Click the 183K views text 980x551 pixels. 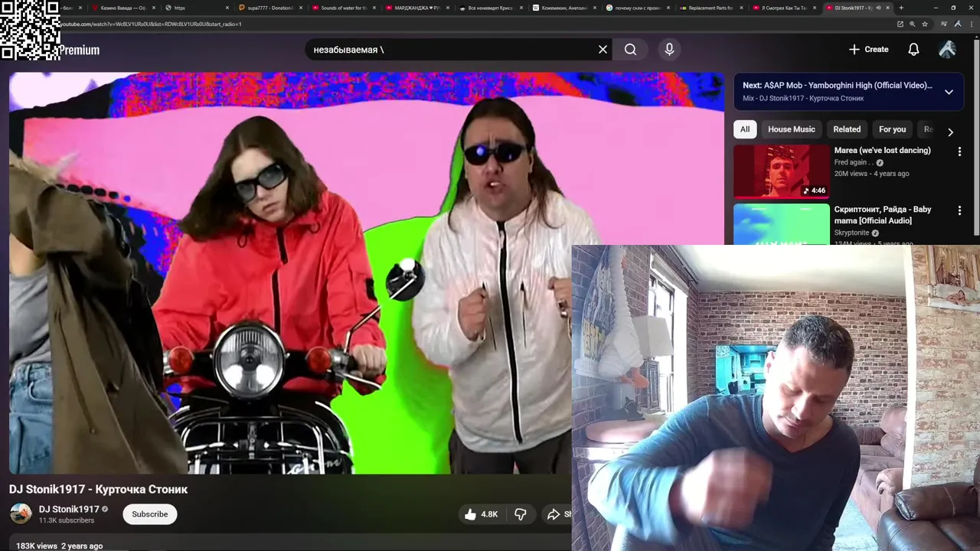point(37,546)
